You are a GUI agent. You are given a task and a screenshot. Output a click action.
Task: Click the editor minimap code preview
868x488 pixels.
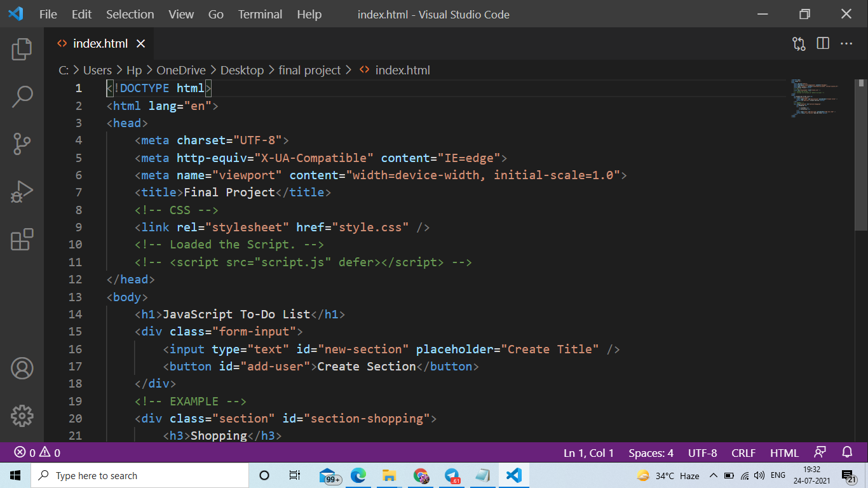tap(815, 98)
